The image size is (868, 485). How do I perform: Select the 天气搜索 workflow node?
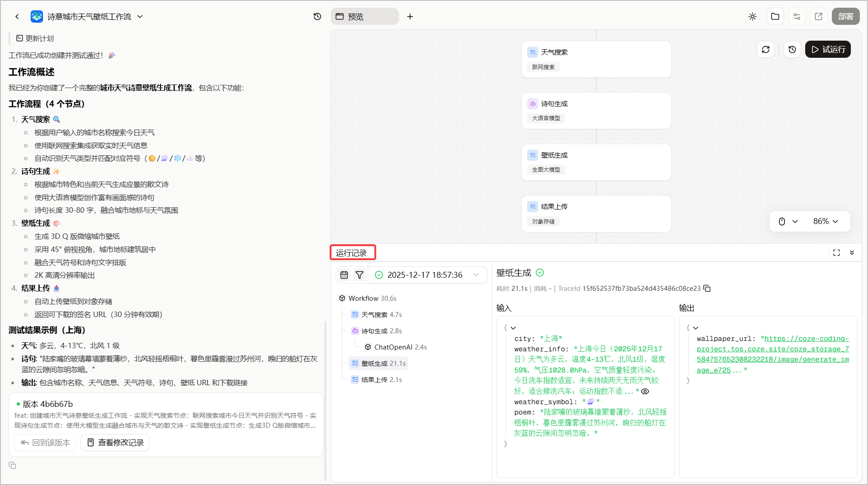click(x=596, y=59)
